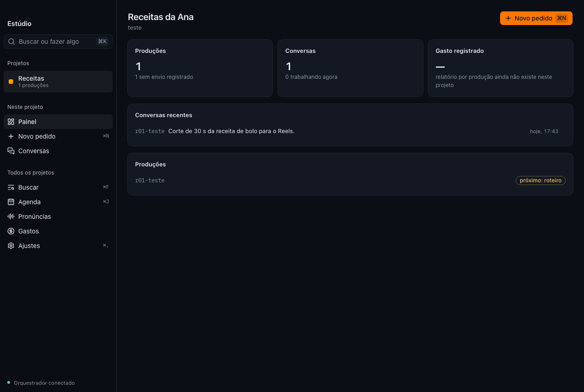The height and width of the screenshot is (392, 584).
Task: Open the r01-teste production row
Action: pos(350,181)
